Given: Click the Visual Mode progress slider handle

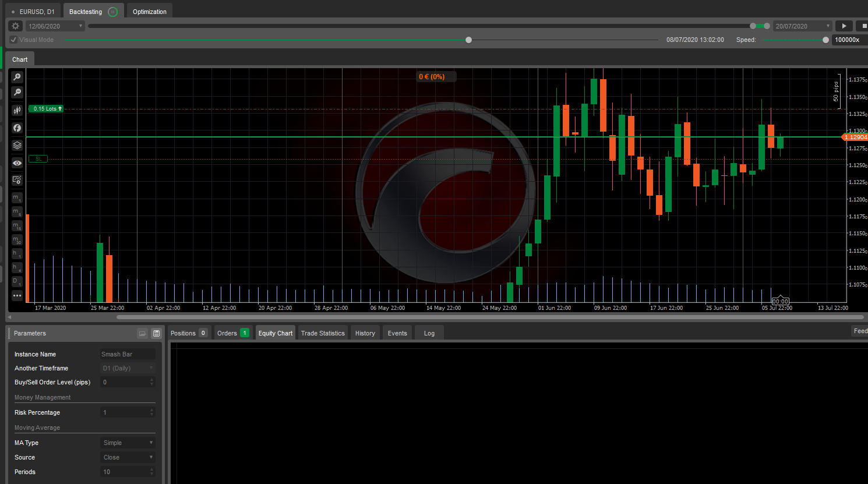Looking at the screenshot, I should click(469, 40).
